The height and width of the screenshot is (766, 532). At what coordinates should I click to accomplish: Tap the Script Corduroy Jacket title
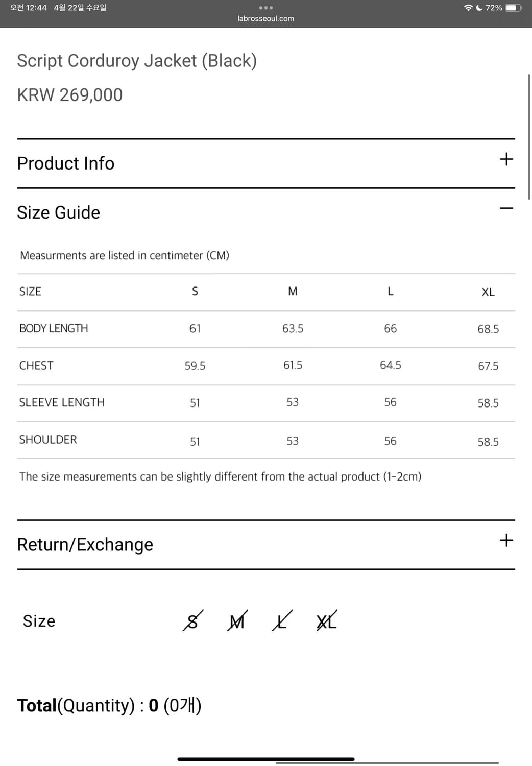tap(137, 61)
